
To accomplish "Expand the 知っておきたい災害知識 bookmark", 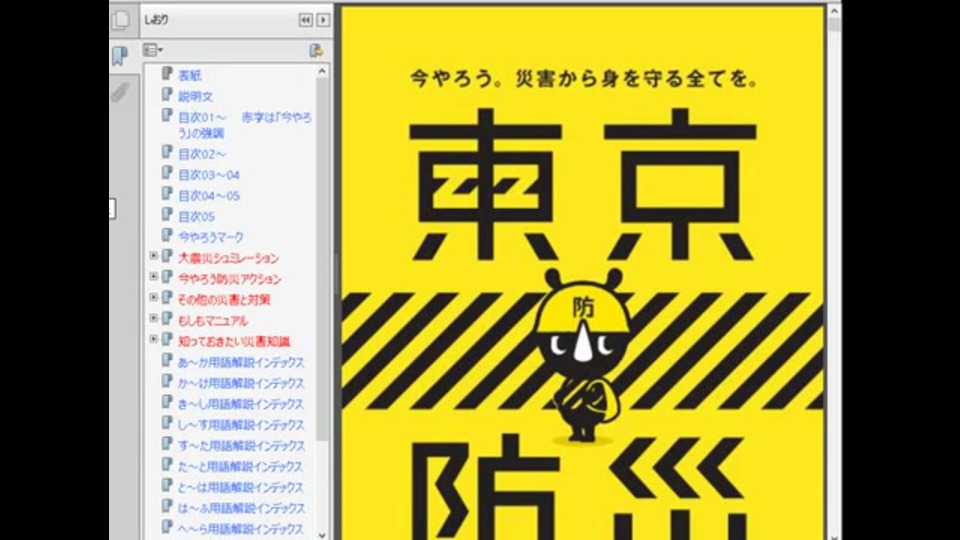I will (x=154, y=339).
